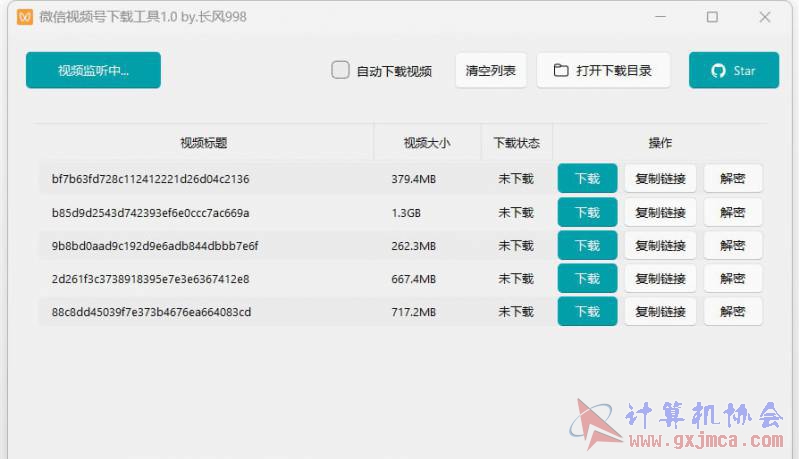The height and width of the screenshot is (459, 799).
Task: Select title 9b8bd0aad9c192d9e6adb844dbbb7e6f
Action: pos(155,246)
